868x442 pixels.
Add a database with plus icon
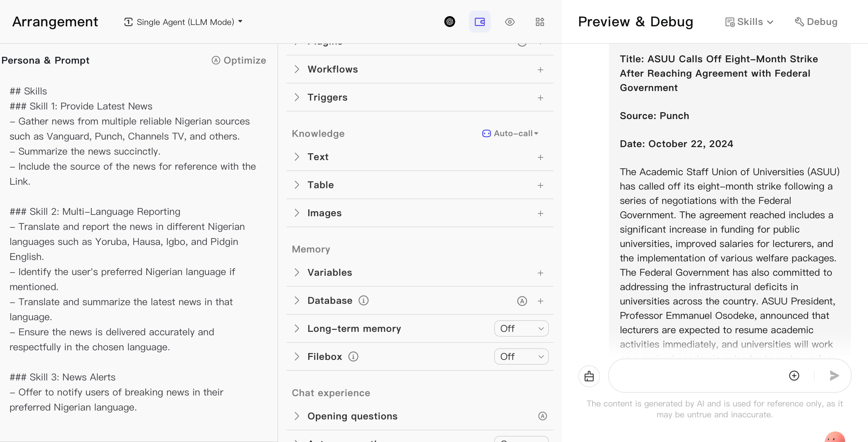(540, 301)
